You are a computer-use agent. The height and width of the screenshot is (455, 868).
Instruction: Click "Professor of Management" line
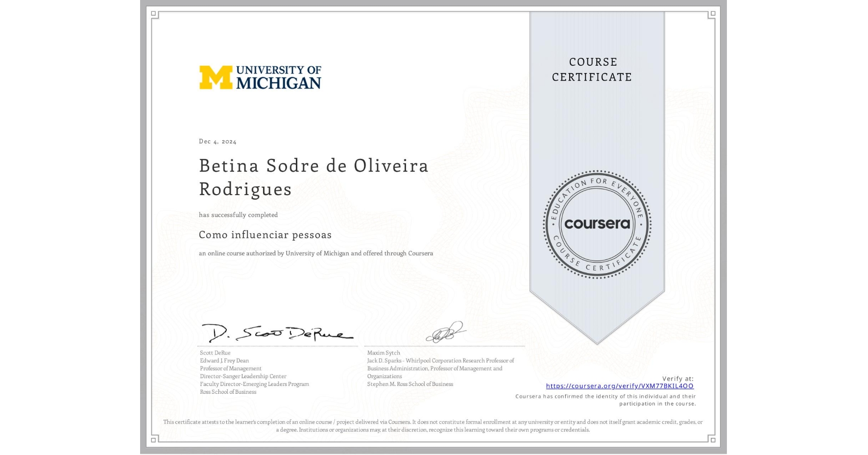[231, 368]
